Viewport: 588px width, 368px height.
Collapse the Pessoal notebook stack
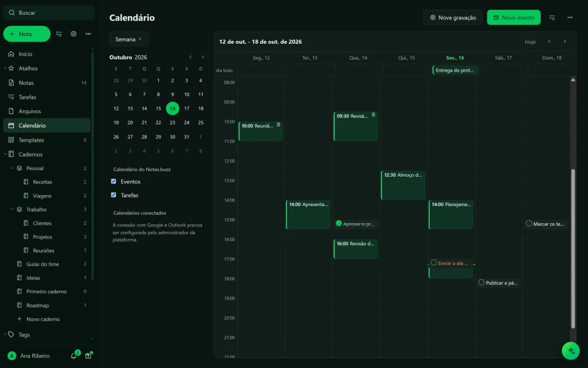click(x=12, y=168)
